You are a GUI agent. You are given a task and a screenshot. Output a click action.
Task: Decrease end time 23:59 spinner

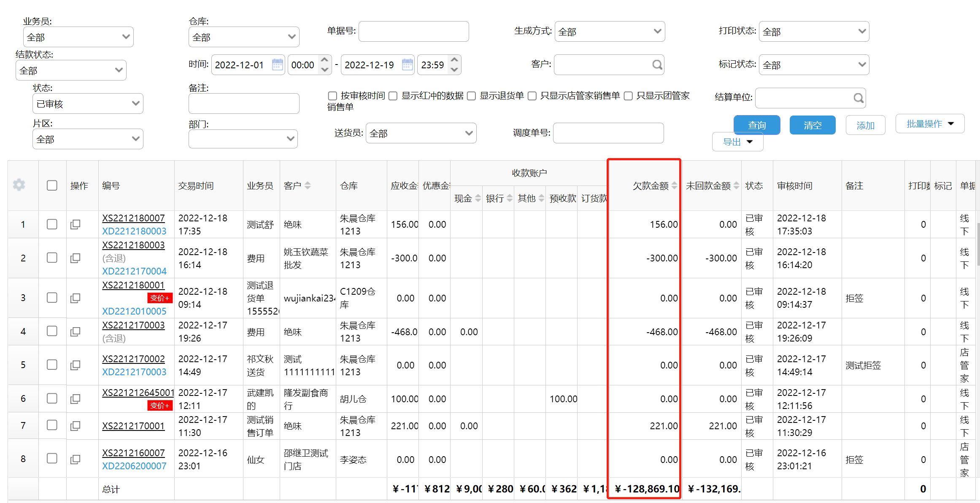[454, 70]
